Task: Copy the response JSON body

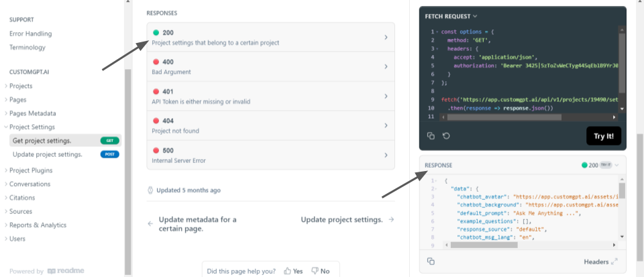Action: tap(431, 262)
